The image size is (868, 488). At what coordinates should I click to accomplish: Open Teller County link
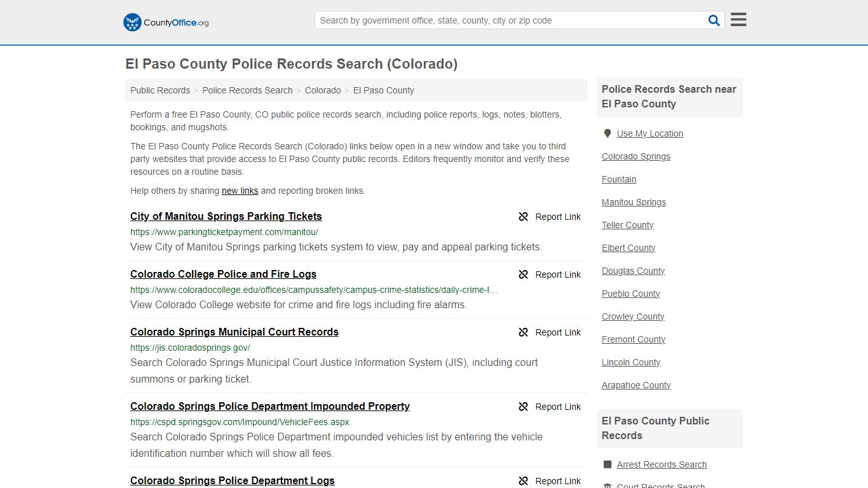(x=628, y=225)
